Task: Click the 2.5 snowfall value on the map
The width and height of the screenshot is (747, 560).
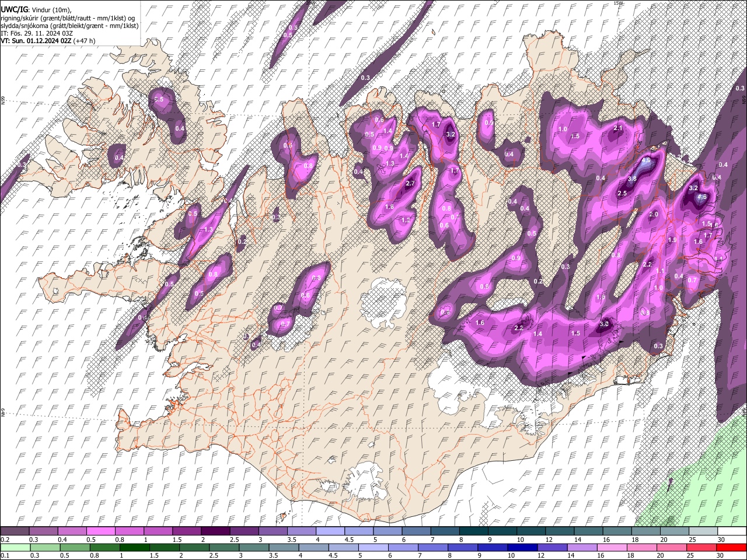Action: point(622,193)
